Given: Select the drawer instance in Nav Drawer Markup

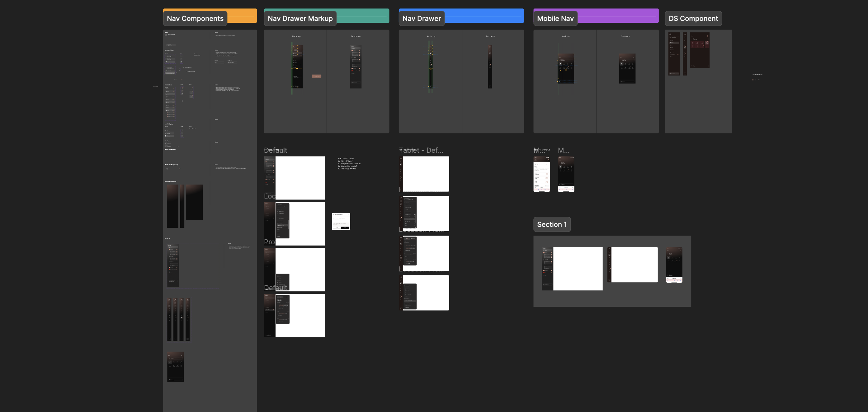Looking at the screenshot, I should [356, 66].
